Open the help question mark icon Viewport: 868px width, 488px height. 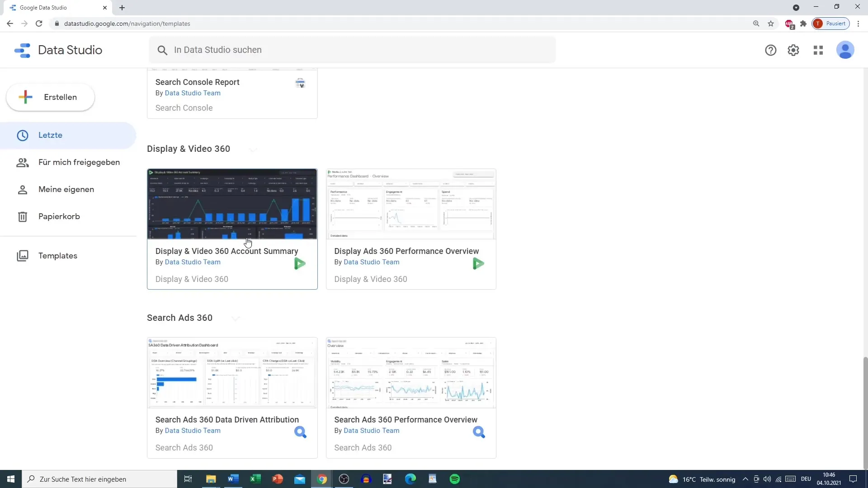click(x=770, y=50)
